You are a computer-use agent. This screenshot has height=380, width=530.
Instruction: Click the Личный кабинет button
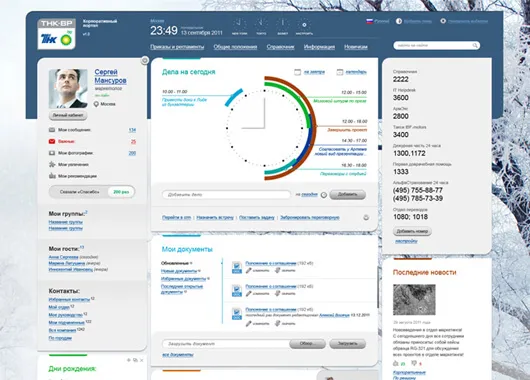click(68, 115)
